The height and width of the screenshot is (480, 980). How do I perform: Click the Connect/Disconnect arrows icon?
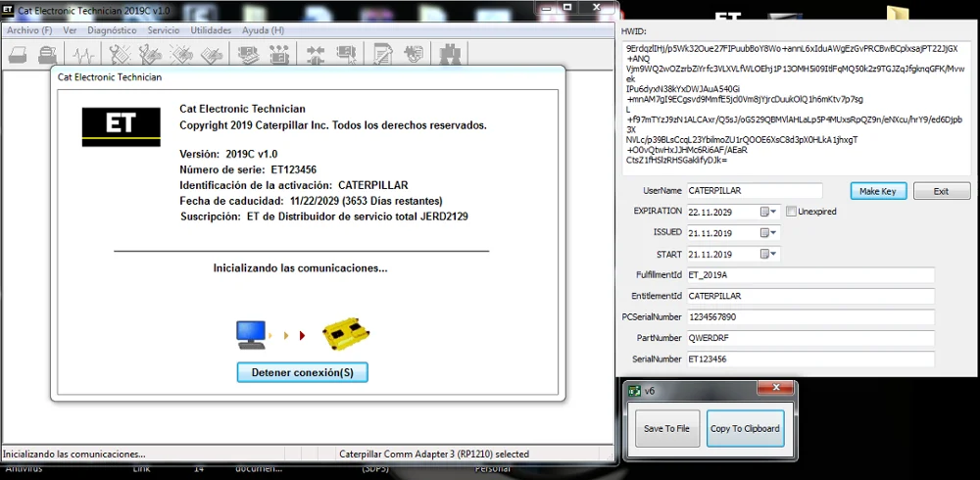pyautogui.click(x=316, y=55)
